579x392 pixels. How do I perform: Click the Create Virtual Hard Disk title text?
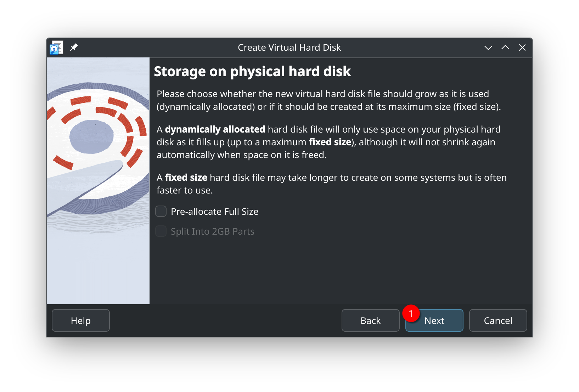289,47
